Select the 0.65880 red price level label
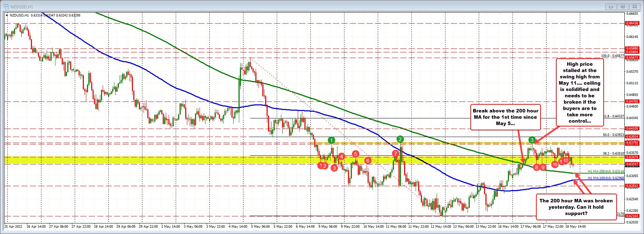Screen dimensions: 644x234 (632, 48)
